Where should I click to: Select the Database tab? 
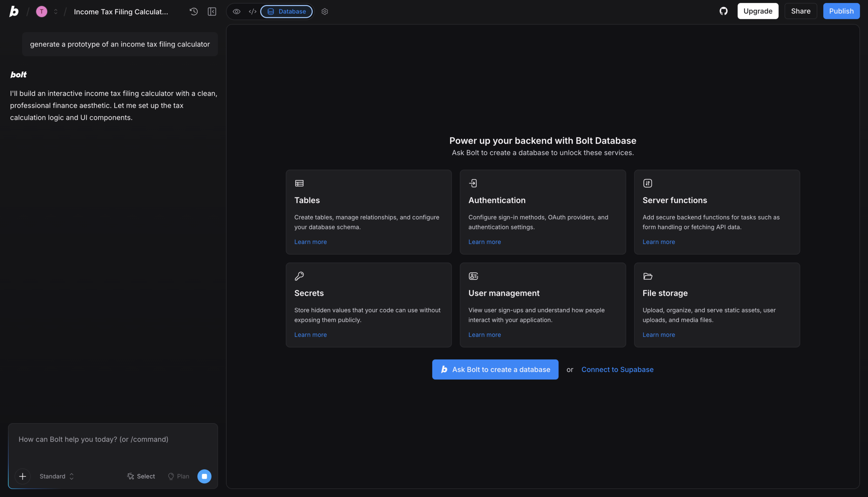(286, 12)
